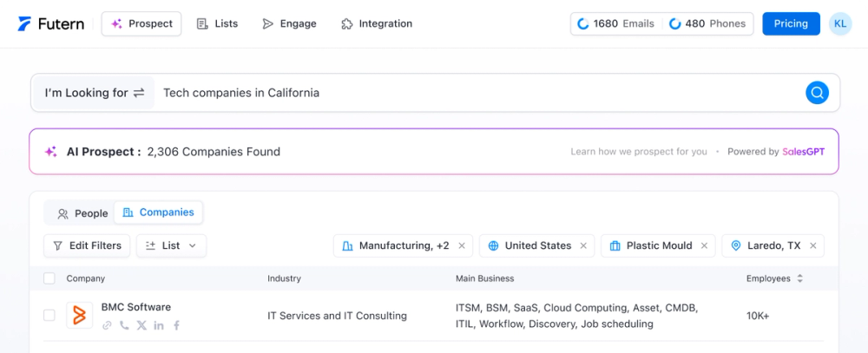Open Learn how we prospect for you link
The height and width of the screenshot is (353, 868).
coord(639,152)
